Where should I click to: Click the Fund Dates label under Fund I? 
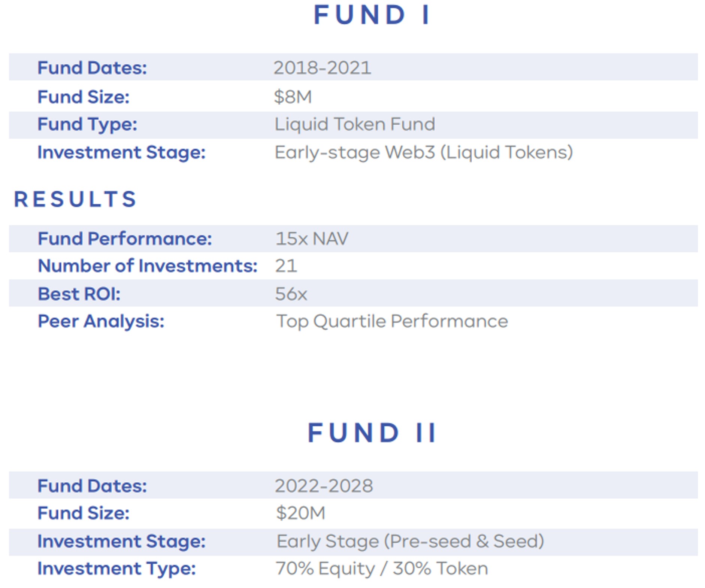[x=92, y=68]
